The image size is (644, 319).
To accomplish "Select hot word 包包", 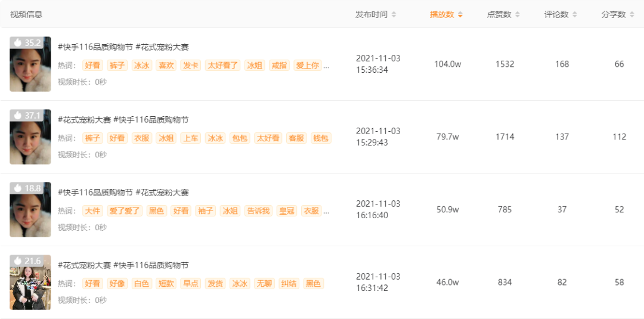I will pos(240,138).
